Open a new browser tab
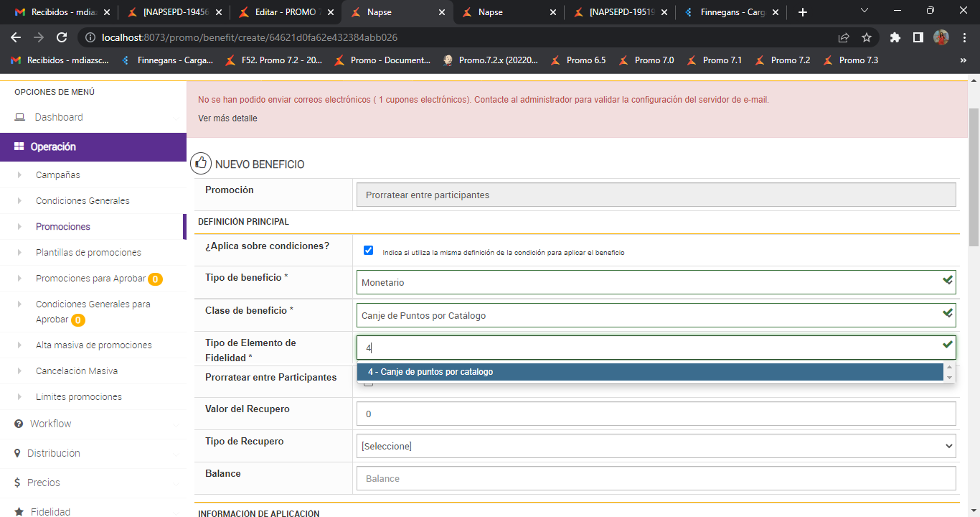The image size is (980, 517). pyautogui.click(x=803, y=12)
